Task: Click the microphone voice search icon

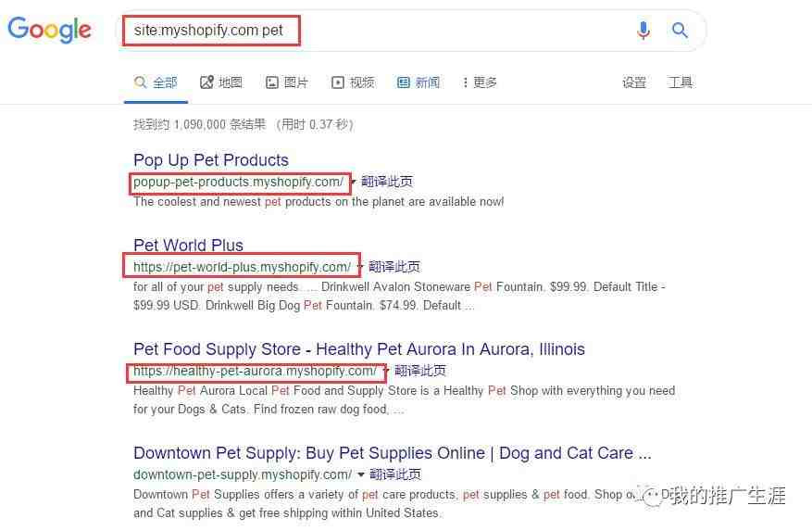Action: point(643,30)
